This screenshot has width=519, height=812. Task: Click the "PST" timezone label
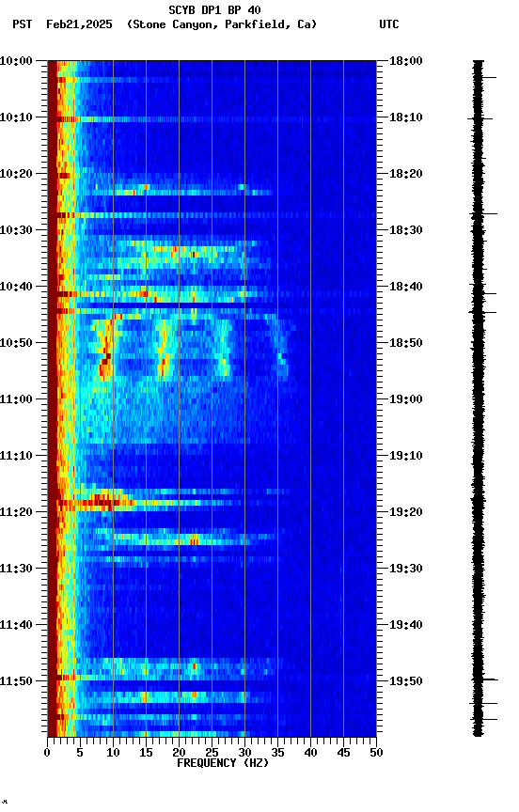coord(23,24)
